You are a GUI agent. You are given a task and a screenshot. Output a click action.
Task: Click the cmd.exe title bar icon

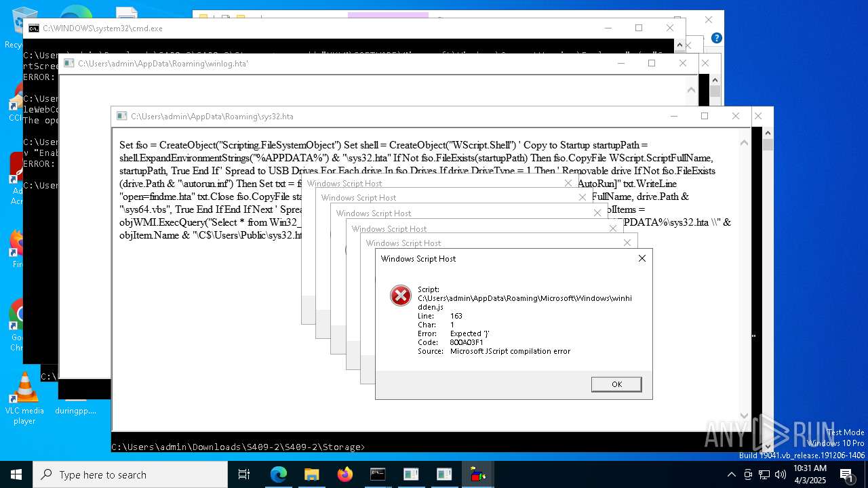tap(33, 28)
